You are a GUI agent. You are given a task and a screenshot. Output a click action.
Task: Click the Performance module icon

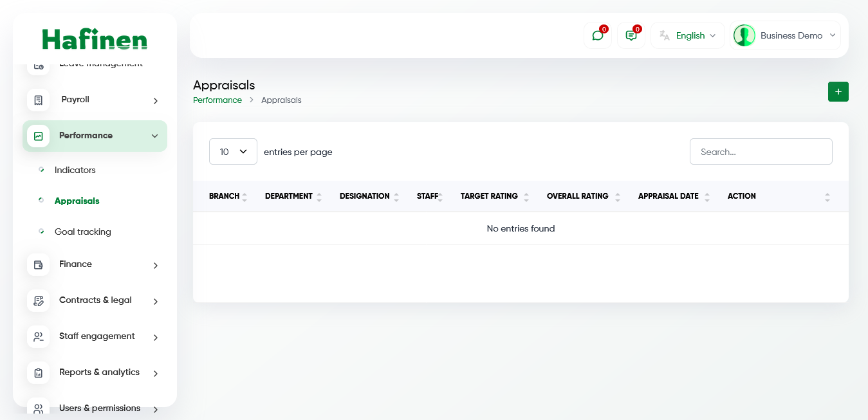tap(39, 136)
